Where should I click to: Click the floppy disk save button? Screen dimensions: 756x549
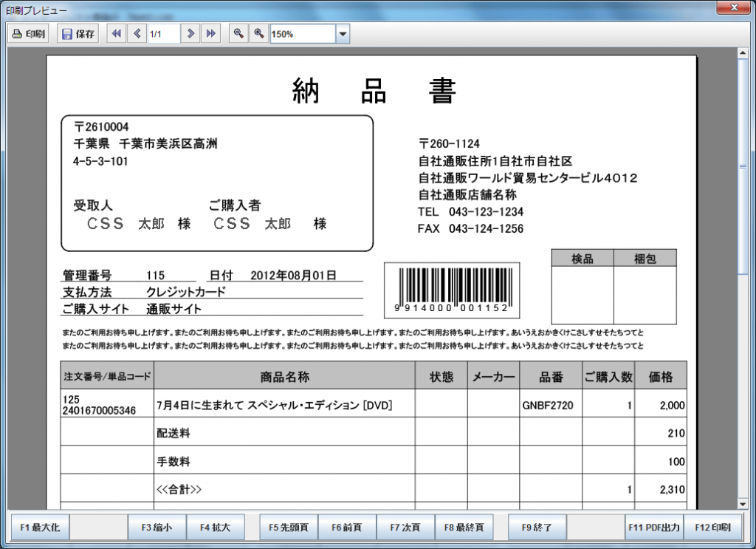[78, 34]
